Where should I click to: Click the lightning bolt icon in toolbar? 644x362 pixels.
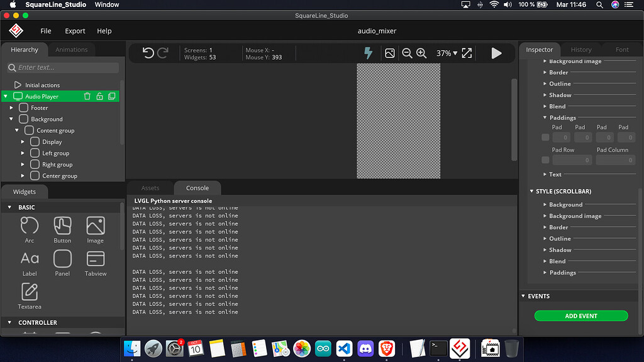point(369,54)
